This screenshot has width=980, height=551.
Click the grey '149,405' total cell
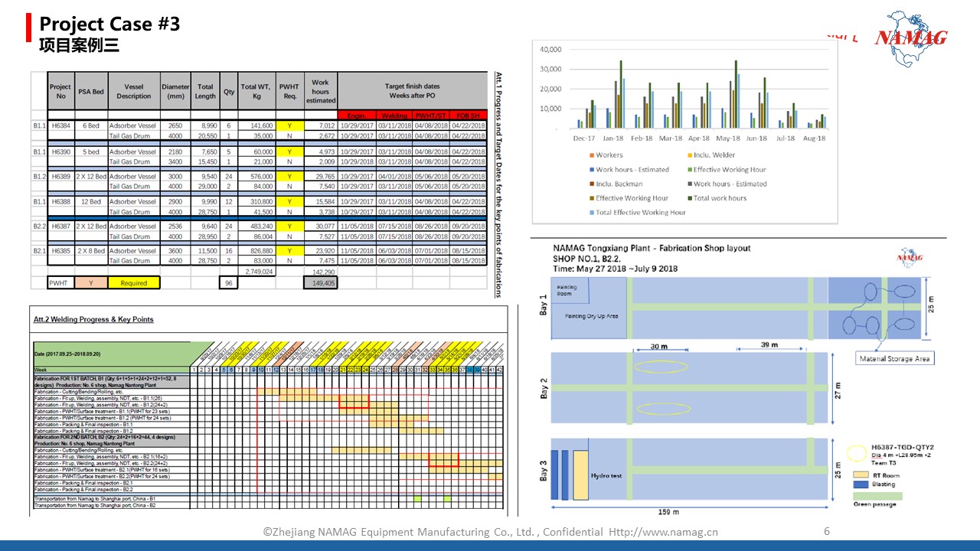tap(321, 282)
